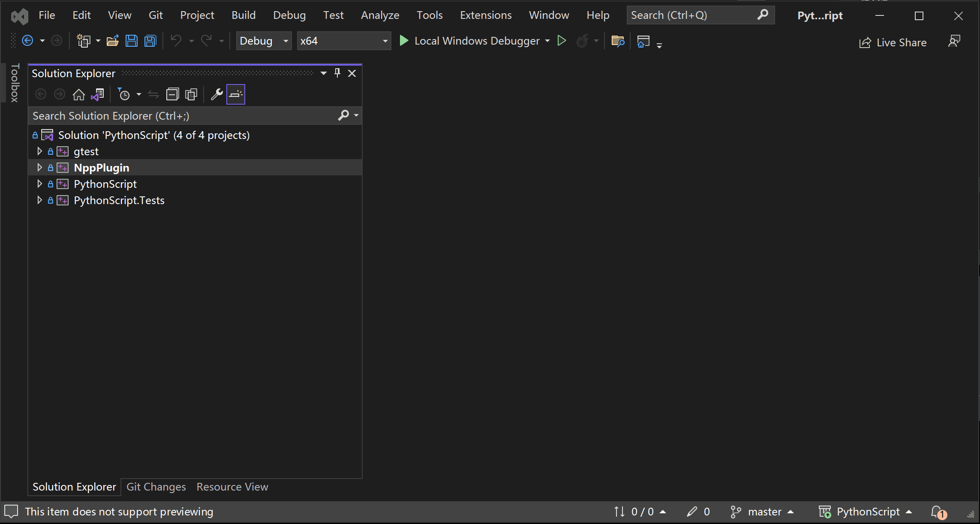Open the Solution Explorer window position dropdown
The image size is (980, 524).
(x=324, y=73)
